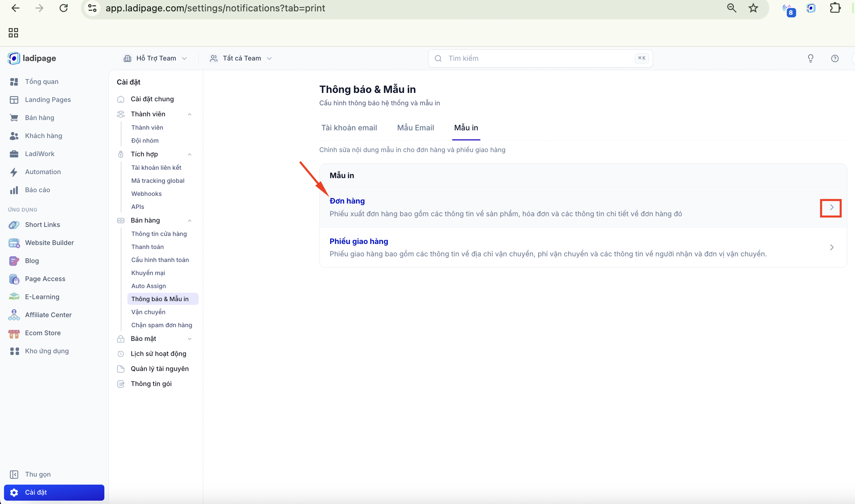The width and height of the screenshot is (855, 504).
Task: Launch Website Builder app
Action: pos(49,243)
